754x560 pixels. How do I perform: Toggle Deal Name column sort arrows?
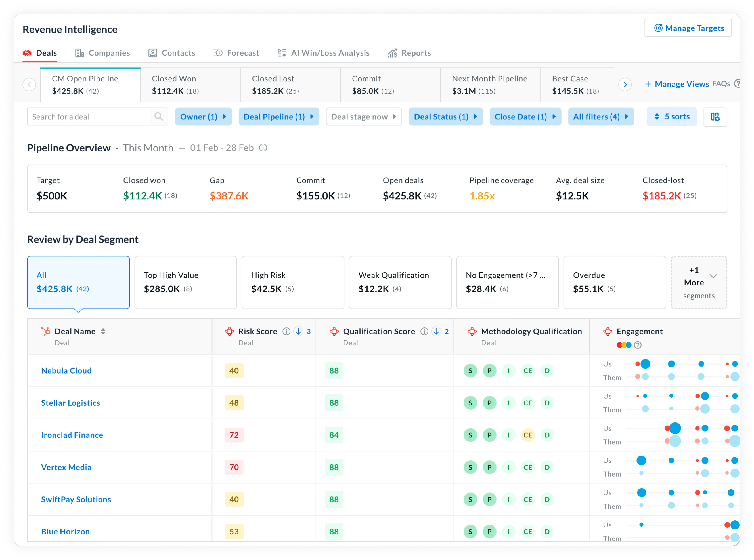pos(103,332)
